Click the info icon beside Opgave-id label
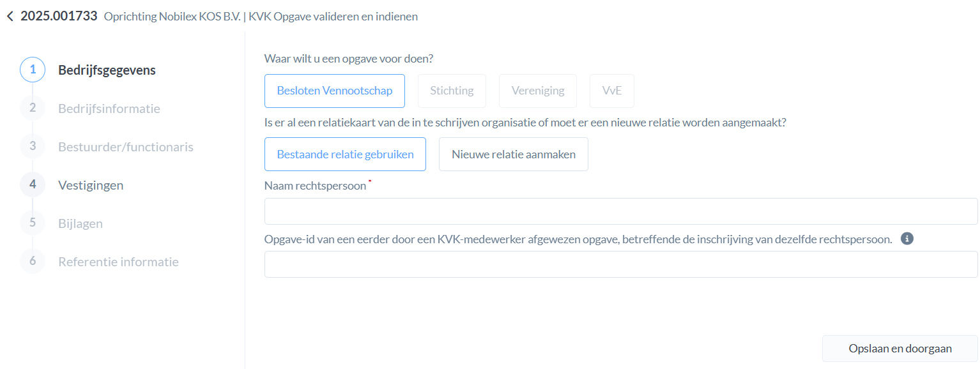 (x=907, y=239)
